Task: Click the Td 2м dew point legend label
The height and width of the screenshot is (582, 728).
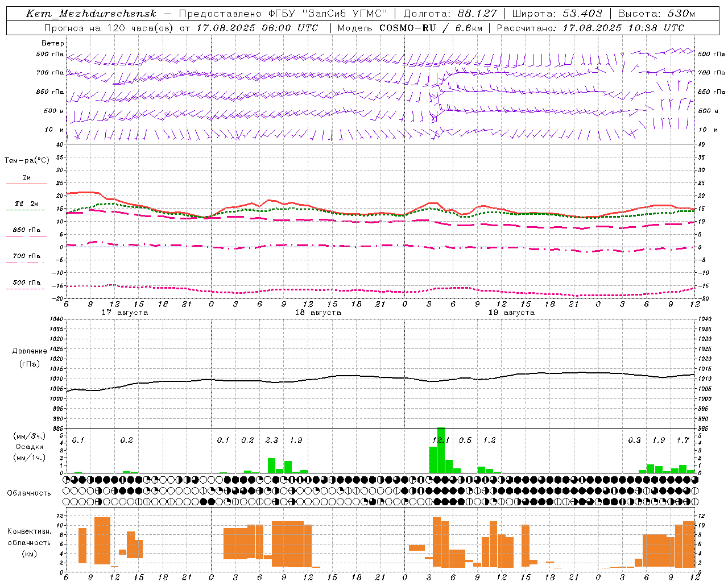Action: pos(26,203)
